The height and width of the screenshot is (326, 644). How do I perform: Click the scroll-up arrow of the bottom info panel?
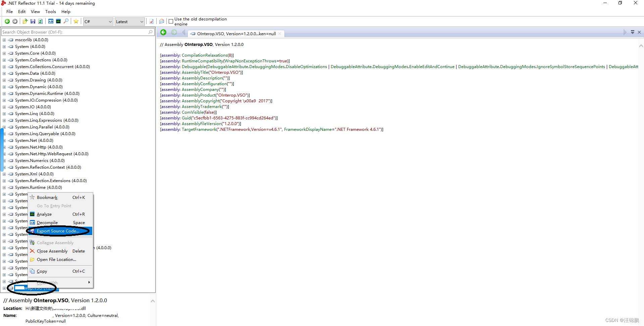153,301
